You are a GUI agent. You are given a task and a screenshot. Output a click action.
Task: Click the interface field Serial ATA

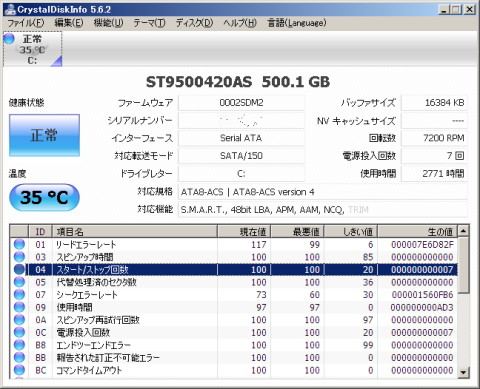pos(241,138)
